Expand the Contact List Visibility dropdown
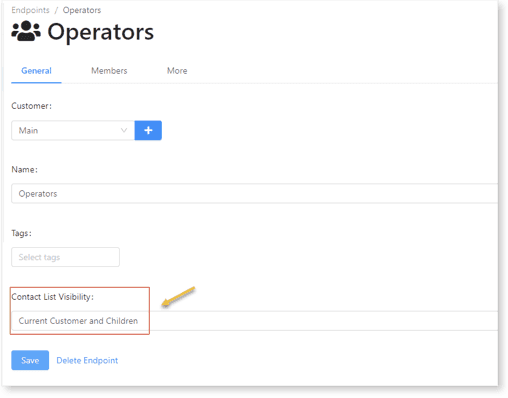This screenshot has height=398, width=508. (x=255, y=321)
